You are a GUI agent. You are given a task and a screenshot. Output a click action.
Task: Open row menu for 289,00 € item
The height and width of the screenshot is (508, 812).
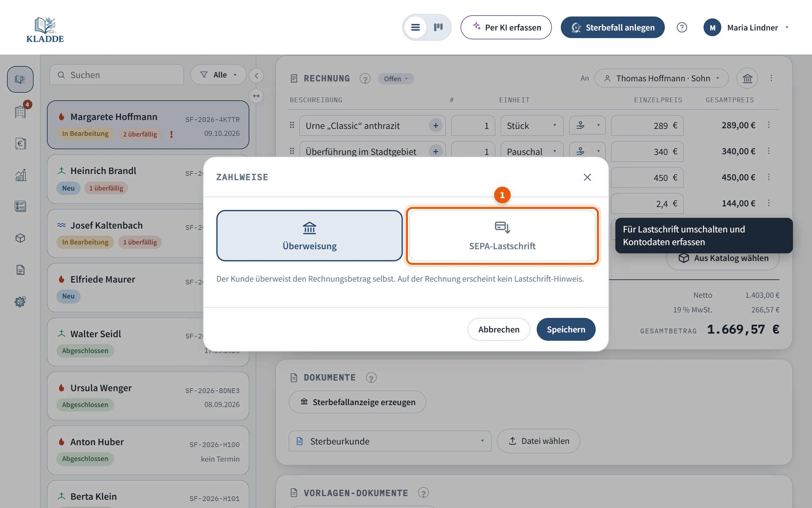pyautogui.click(x=769, y=125)
